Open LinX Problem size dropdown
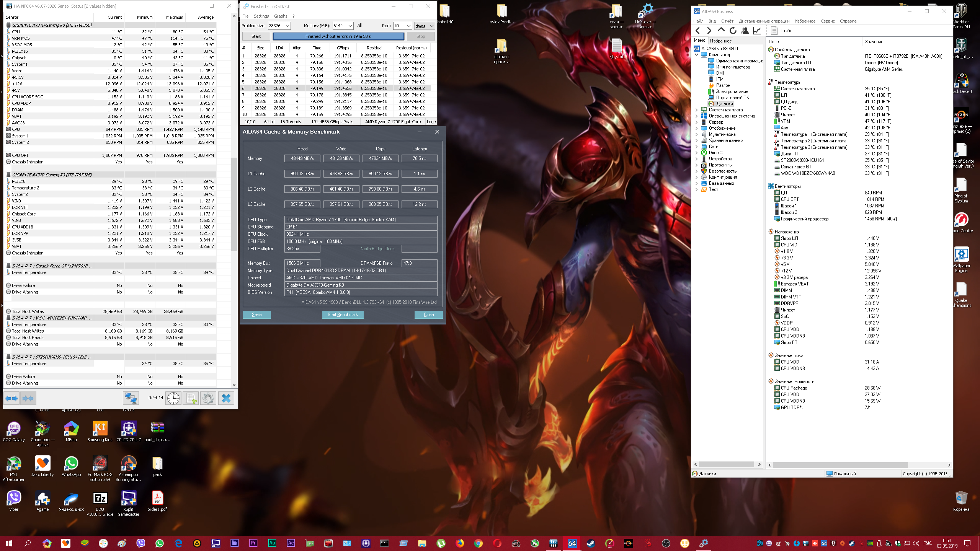This screenshot has width=980, height=551. click(287, 26)
